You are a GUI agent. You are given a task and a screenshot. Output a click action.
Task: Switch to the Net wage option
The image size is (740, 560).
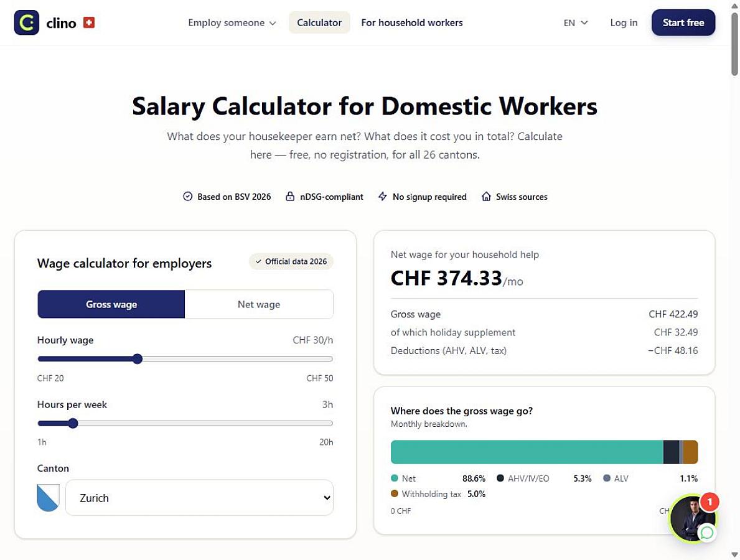point(259,304)
